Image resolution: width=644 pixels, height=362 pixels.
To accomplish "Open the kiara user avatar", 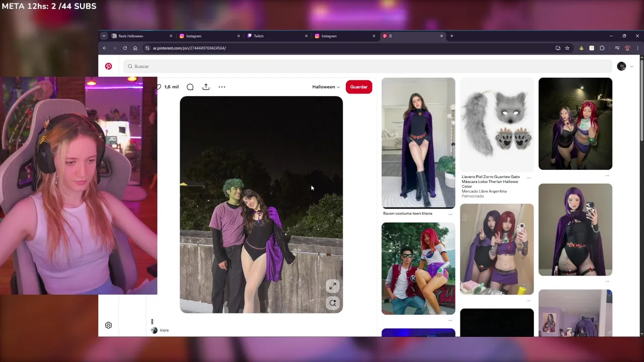I will coord(154,330).
